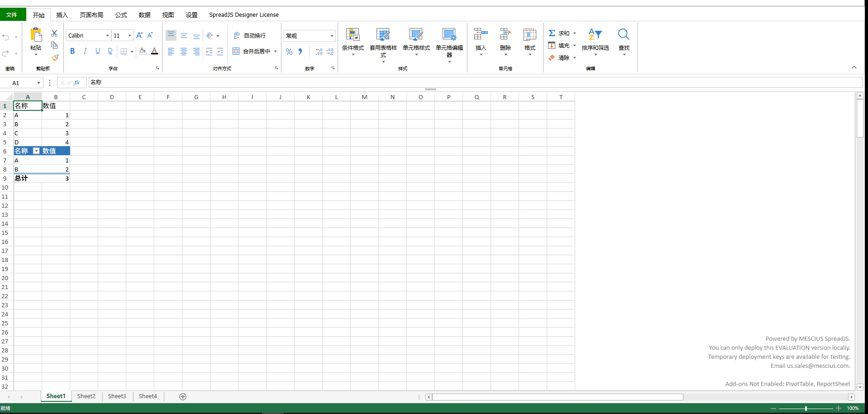868x414 pixels.
Task: Toggle bottom vertical alignment
Action: [x=196, y=35]
